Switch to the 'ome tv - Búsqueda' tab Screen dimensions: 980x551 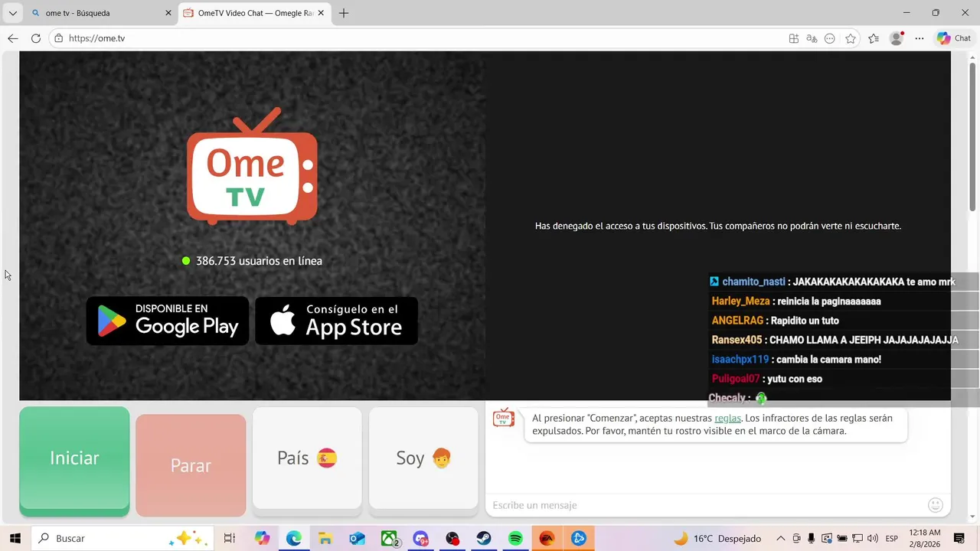pyautogui.click(x=100, y=13)
